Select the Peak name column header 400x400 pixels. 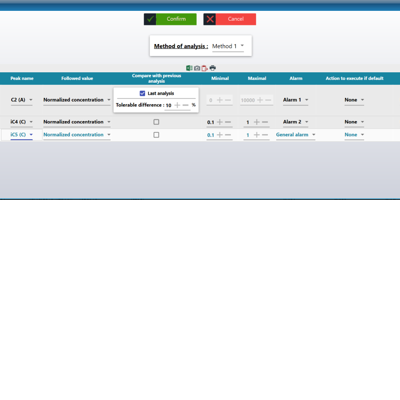(22, 78)
